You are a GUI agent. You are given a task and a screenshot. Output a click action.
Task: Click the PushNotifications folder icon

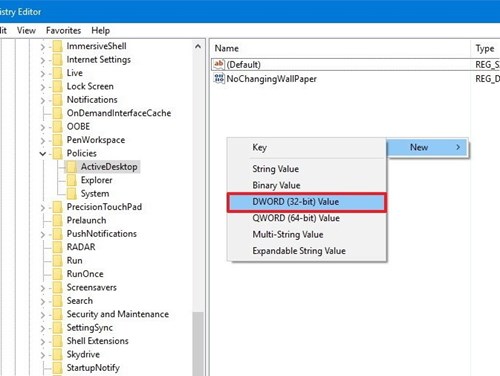click(x=58, y=234)
